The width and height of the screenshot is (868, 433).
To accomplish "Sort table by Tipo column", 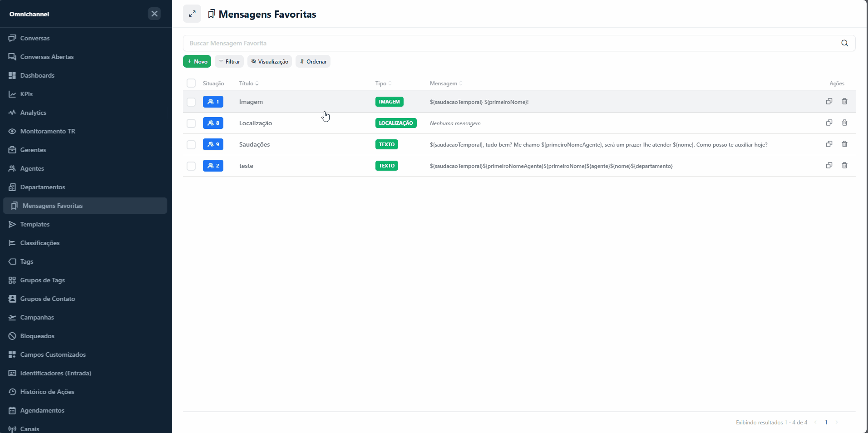I will [383, 84].
